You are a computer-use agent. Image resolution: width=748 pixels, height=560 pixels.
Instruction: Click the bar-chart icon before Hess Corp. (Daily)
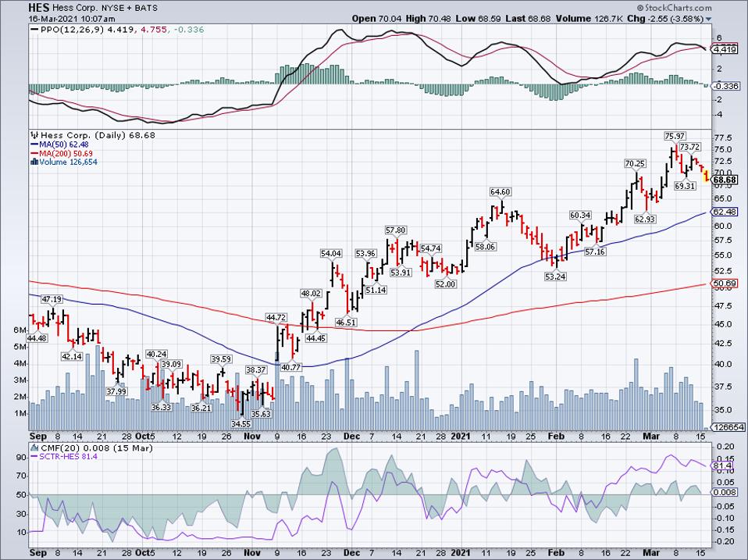point(35,135)
